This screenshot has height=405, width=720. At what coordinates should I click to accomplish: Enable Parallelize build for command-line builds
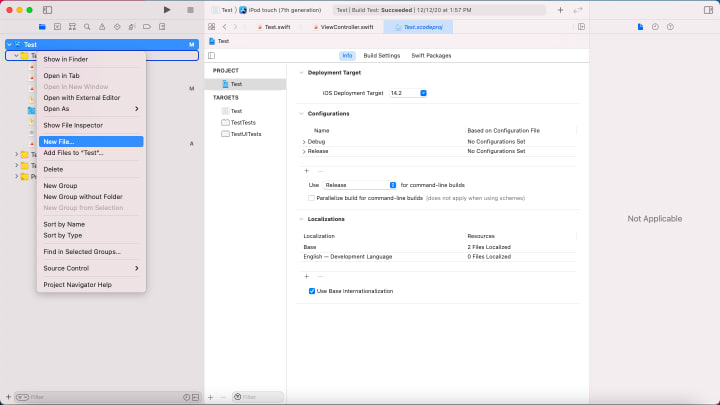click(311, 198)
